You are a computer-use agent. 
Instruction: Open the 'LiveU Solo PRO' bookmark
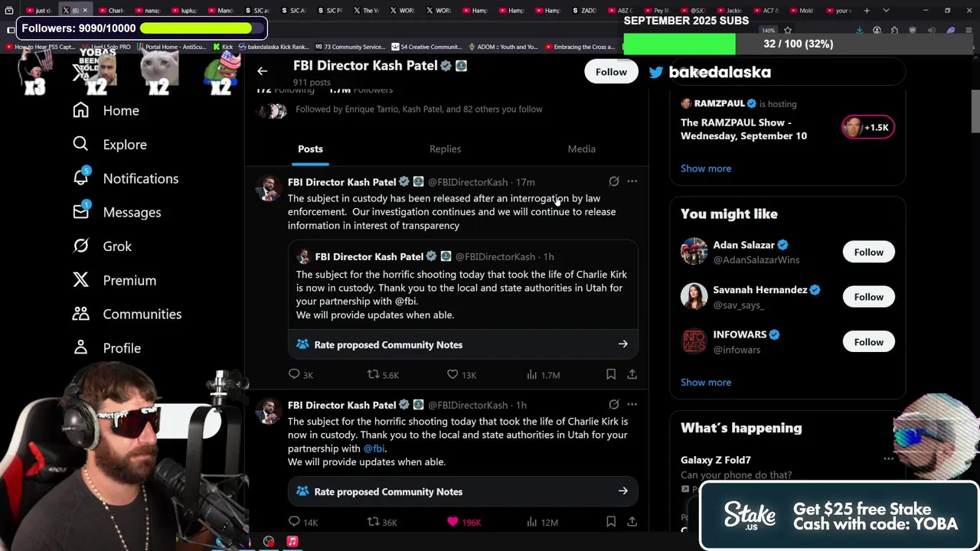pos(106,47)
